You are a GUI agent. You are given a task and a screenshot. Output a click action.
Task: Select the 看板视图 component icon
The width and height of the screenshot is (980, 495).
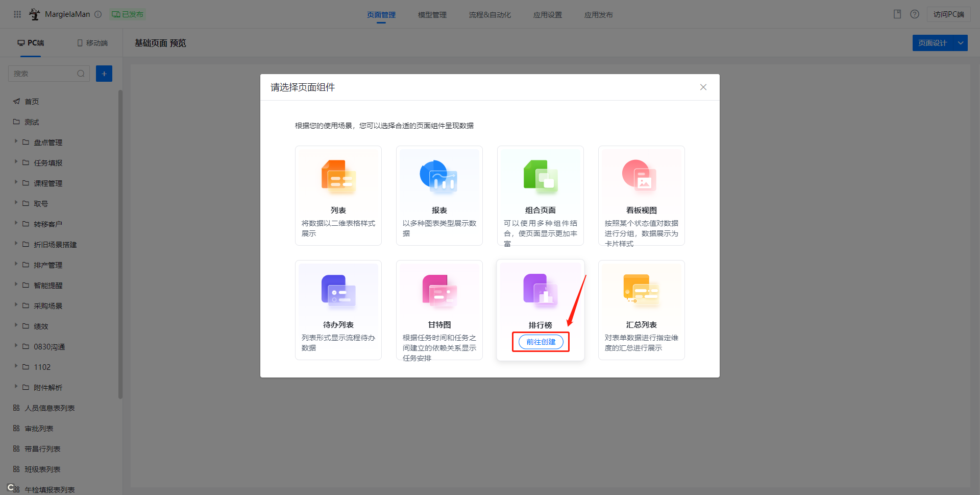click(x=640, y=176)
